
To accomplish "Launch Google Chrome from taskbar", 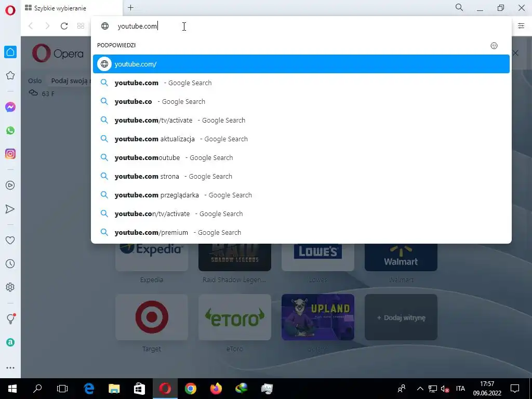I will click(x=190, y=389).
